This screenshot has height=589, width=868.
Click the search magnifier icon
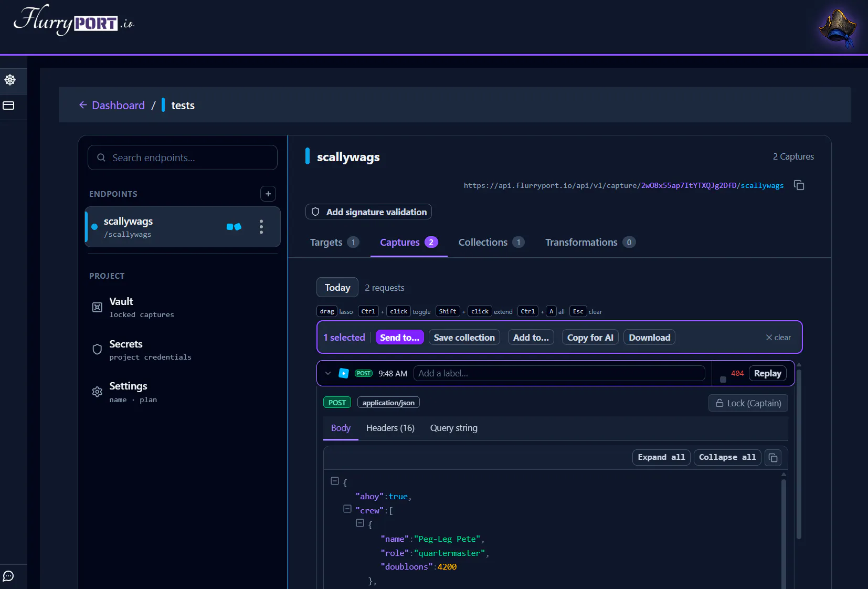click(101, 157)
